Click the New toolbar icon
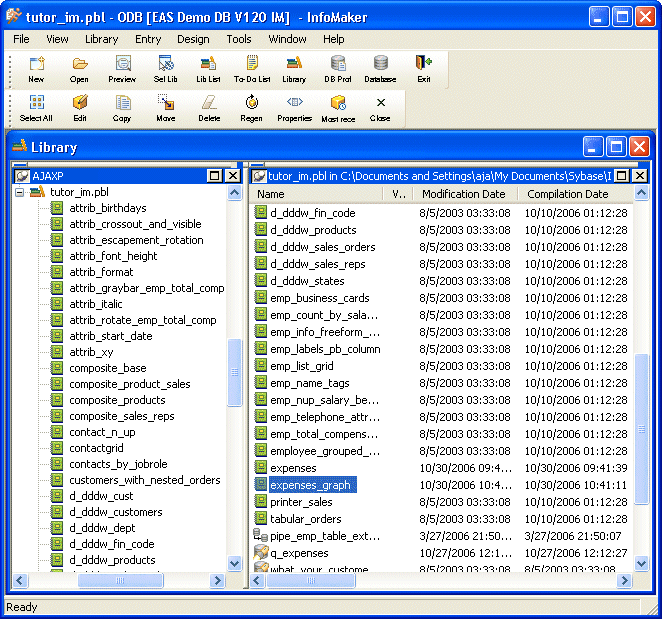This screenshot has width=662, height=619. [36, 69]
